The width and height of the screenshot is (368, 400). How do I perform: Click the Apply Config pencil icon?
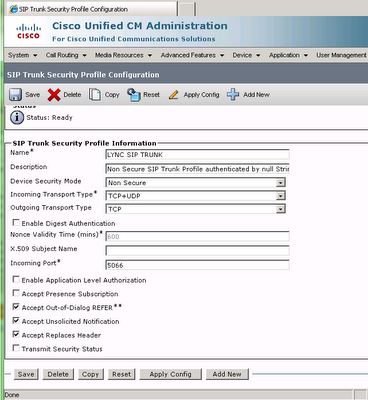click(173, 95)
